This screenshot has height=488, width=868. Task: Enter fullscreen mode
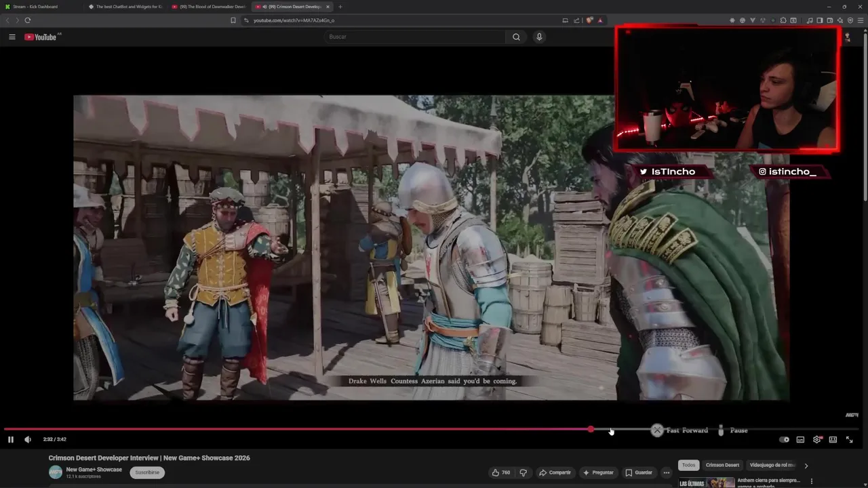point(849,439)
